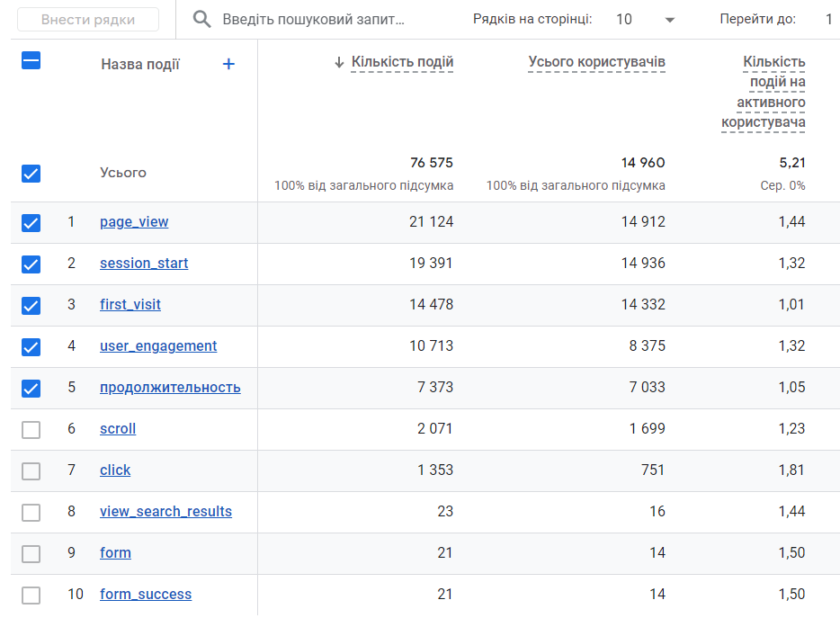840x618 pixels.
Task: Click the plus icon to add dimension
Action: tap(228, 64)
